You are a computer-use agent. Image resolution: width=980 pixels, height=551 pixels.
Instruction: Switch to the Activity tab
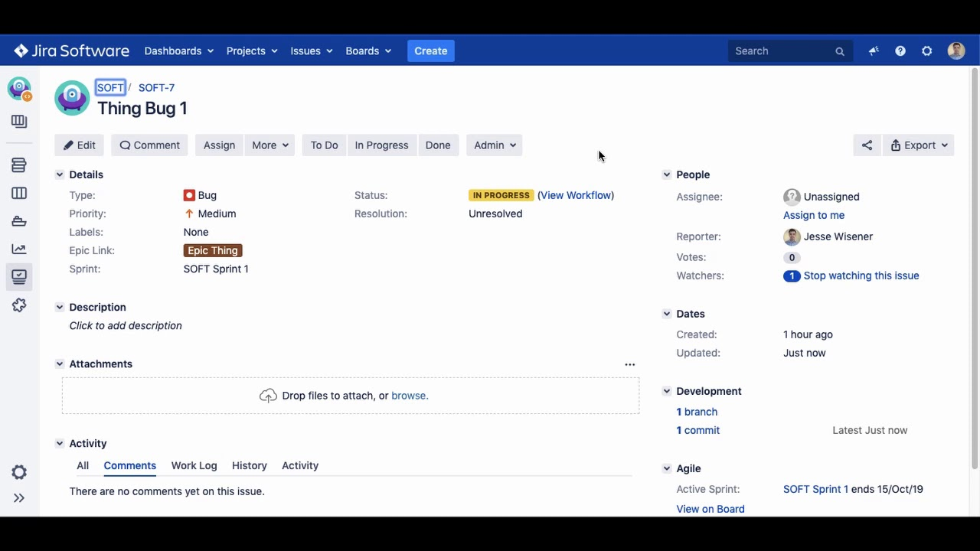300,466
